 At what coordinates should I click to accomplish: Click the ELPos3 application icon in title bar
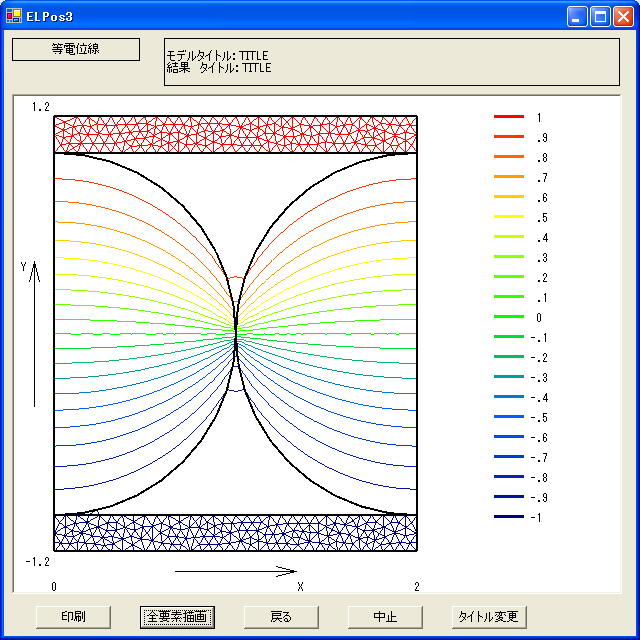coord(14,16)
